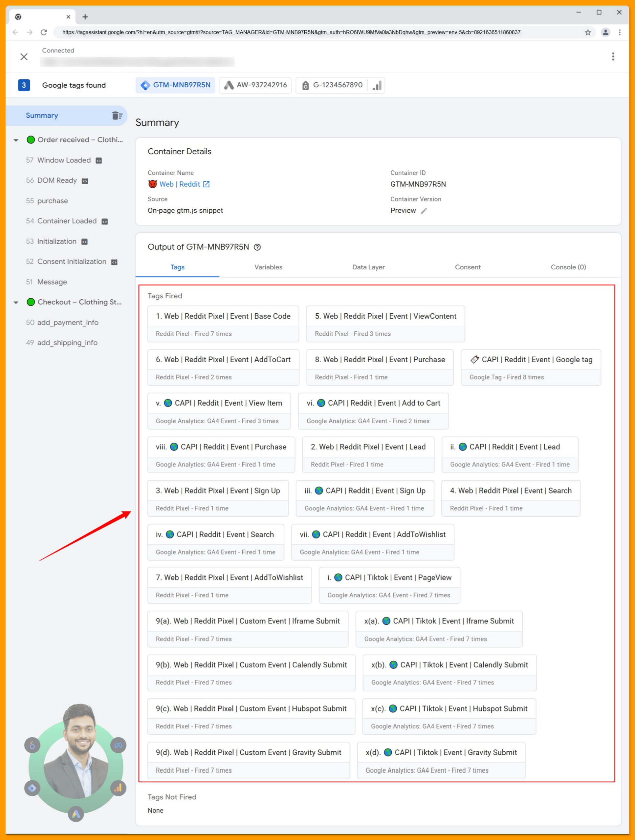Viewport: 635px width, 840px height.
Task: Open the Chrome profile menu
Action: tap(605, 32)
